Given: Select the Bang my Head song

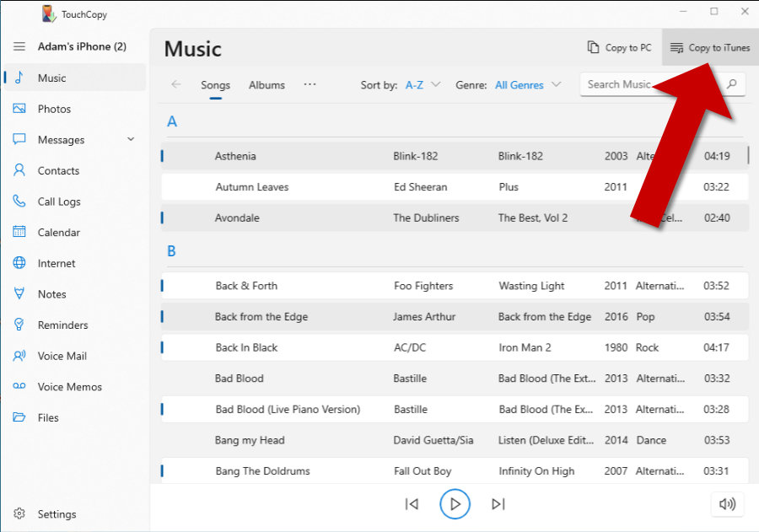Looking at the screenshot, I should (455, 440).
